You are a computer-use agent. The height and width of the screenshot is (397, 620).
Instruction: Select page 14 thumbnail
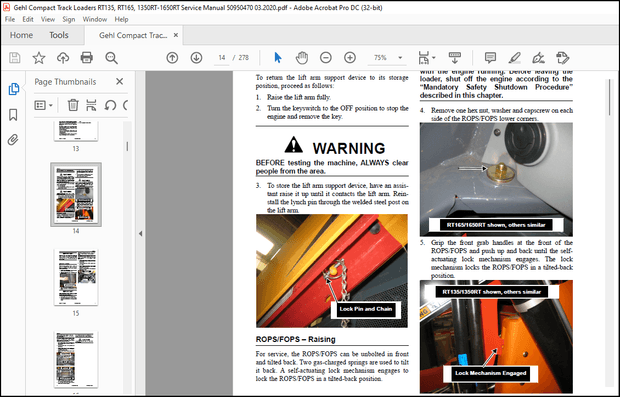76,194
